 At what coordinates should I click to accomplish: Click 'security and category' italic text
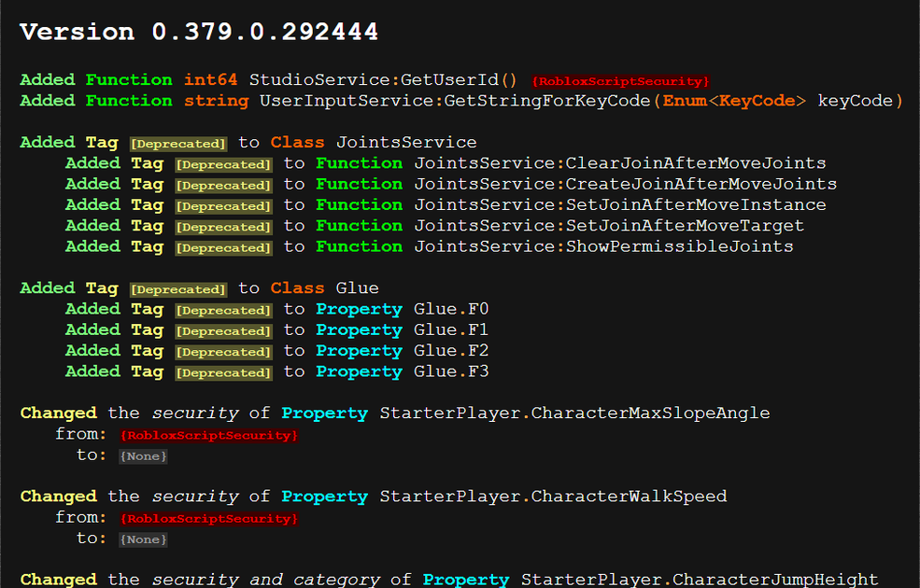[266, 580]
